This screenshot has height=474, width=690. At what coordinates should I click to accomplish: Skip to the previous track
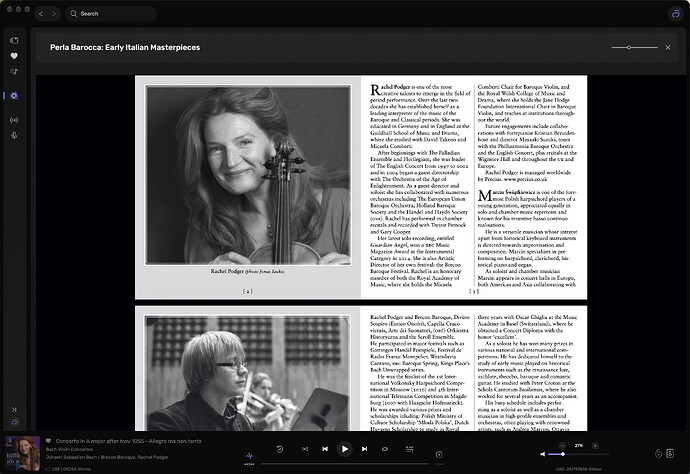(x=325, y=449)
